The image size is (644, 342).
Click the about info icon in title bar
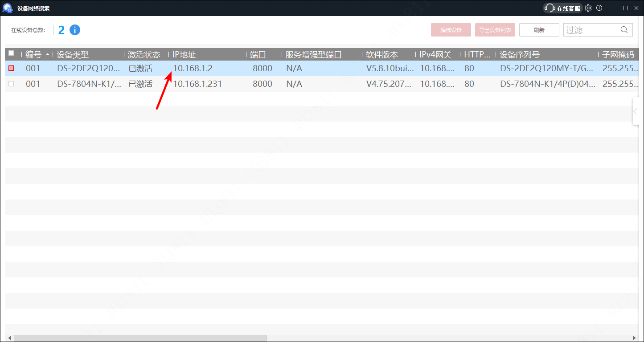click(x=599, y=8)
